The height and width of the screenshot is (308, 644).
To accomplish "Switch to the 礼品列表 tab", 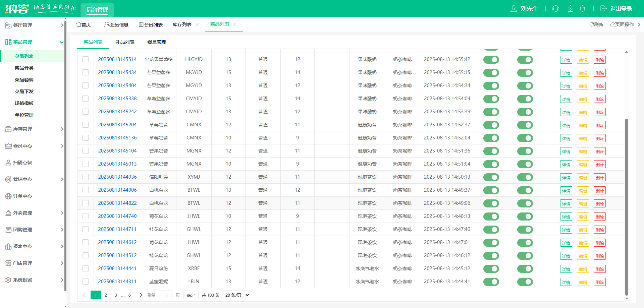I will pyautogui.click(x=125, y=42).
